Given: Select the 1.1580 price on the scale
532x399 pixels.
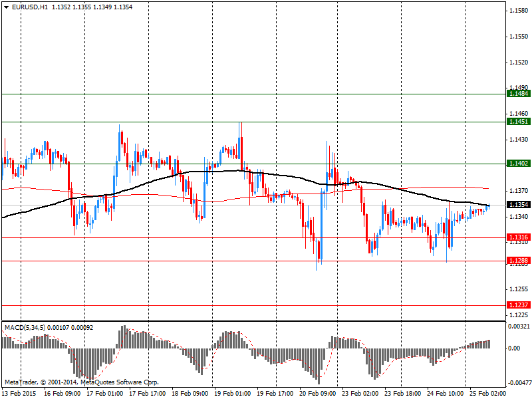Looking at the screenshot, I should pyautogui.click(x=519, y=11).
